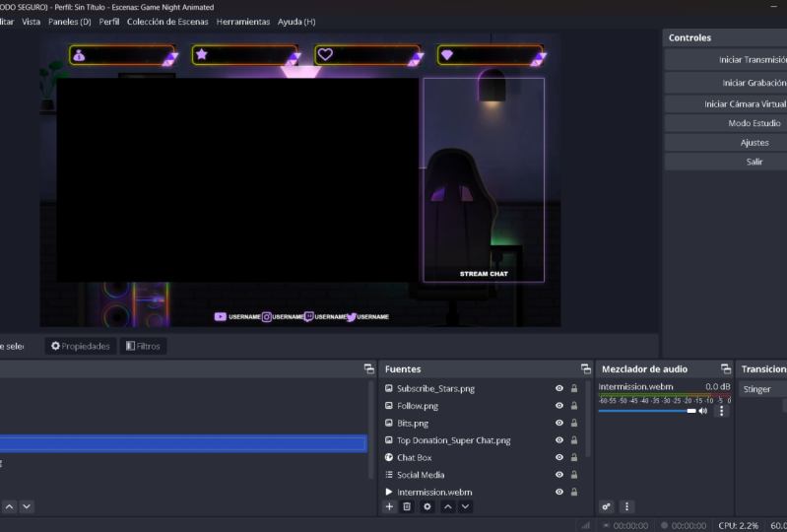Image resolution: width=787 pixels, height=532 pixels.
Task: Hide the Top Donation_Super Chat.png source
Action: click(559, 440)
